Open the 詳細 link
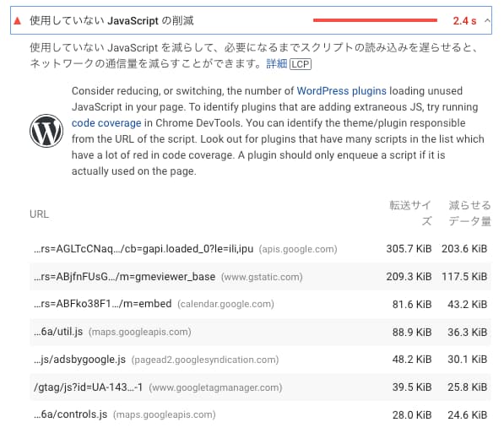Image resolution: width=504 pixels, height=433 pixels. 276,63
